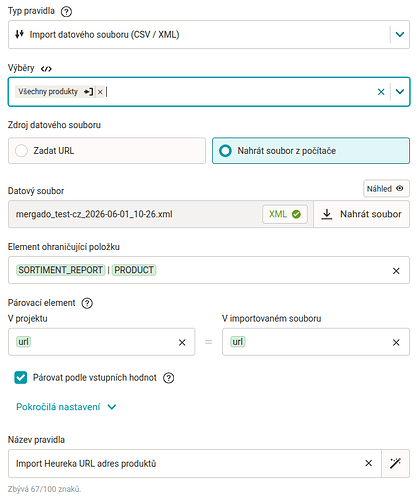This screenshot has height=500, width=420.
Task: Click the XML validated badge
Action: pyautogui.click(x=285, y=214)
